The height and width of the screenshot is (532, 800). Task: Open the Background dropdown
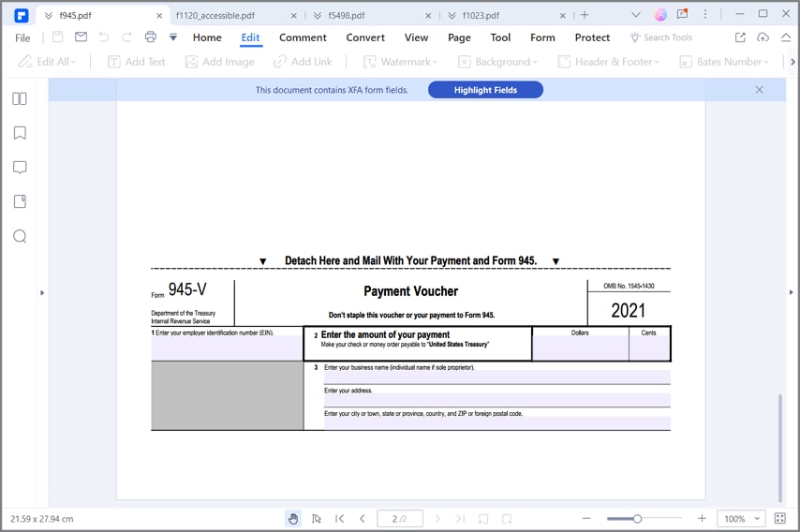point(497,62)
